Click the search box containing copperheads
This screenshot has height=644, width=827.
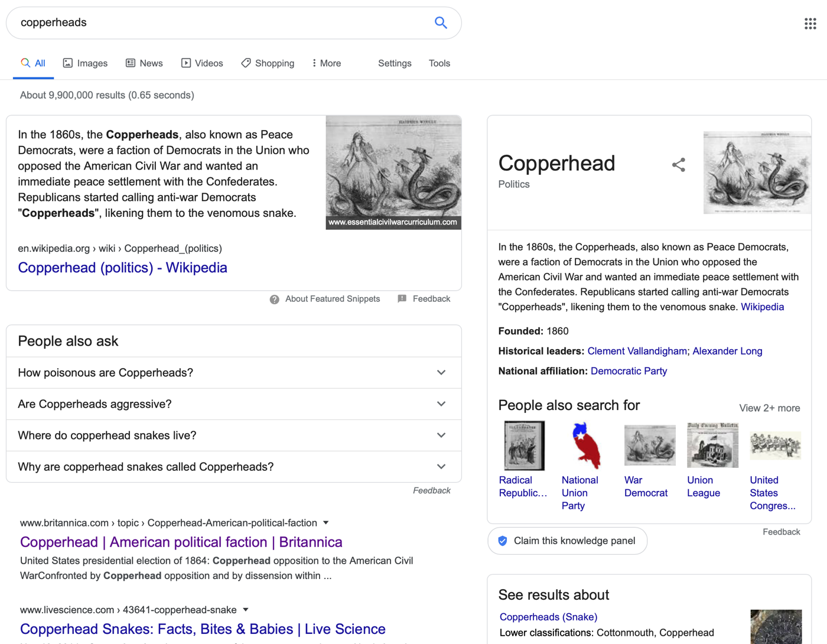point(224,22)
